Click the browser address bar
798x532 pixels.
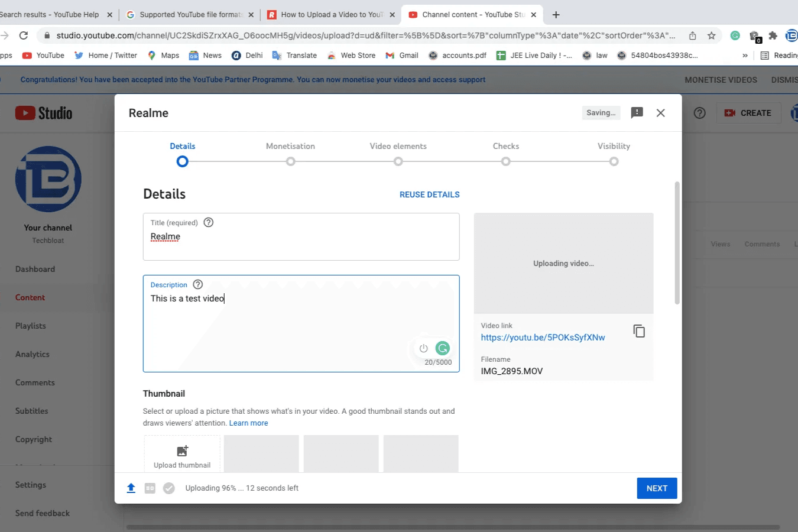click(x=365, y=35)
